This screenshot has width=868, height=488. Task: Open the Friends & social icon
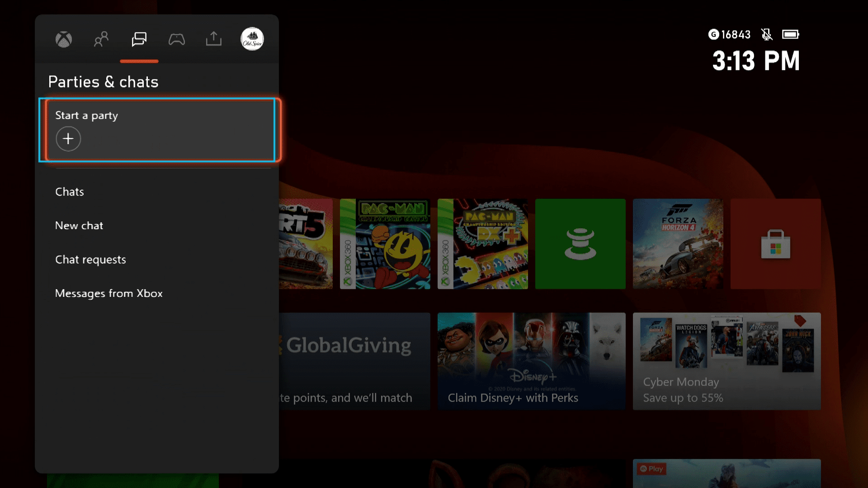101,39
